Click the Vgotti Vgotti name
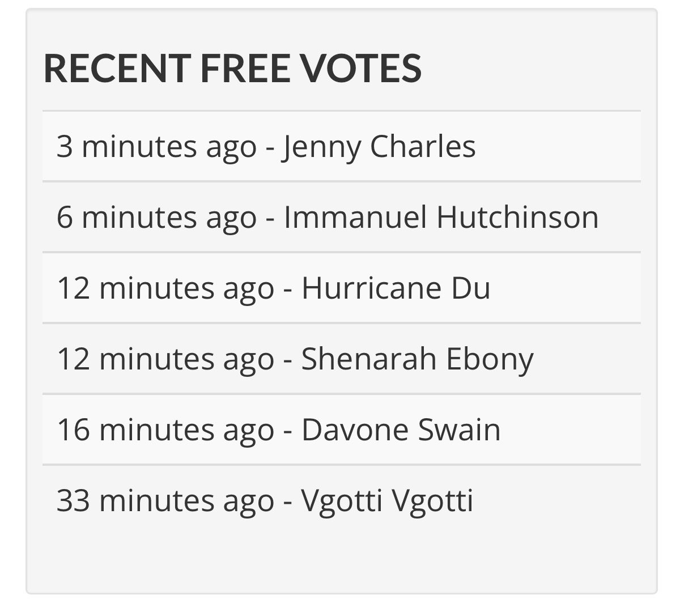This screenshot has width=680, height=616. [387, 502]
